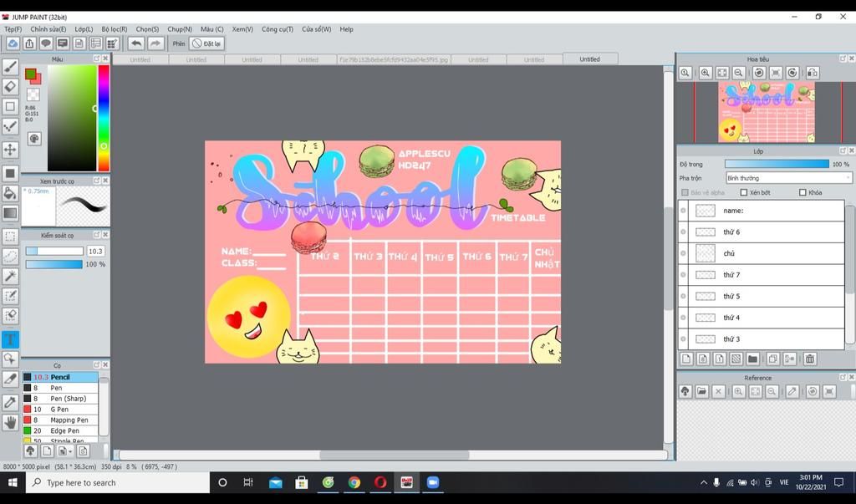
Task: Select the Dot/snap line tool
Action: click(10, 127)
